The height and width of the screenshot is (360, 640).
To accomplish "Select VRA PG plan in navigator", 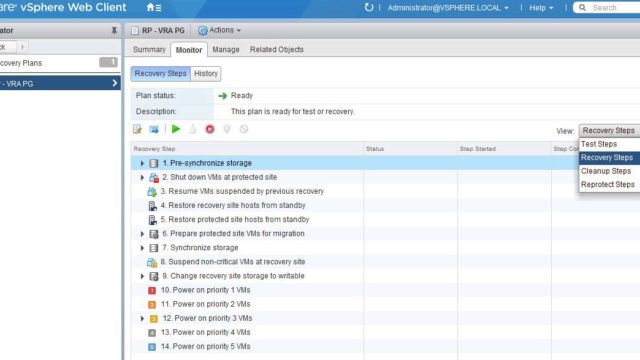I will coord(60,83).
